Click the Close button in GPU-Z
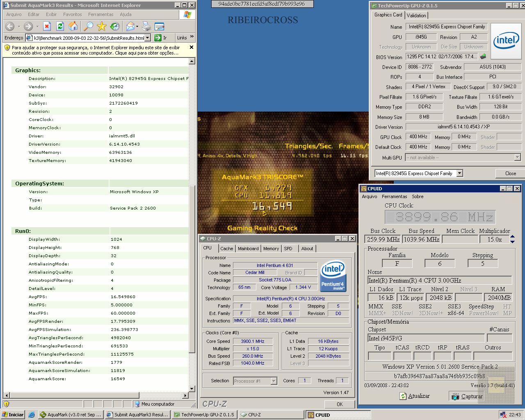The image size is (525, 420). click(x=510, y=173)
